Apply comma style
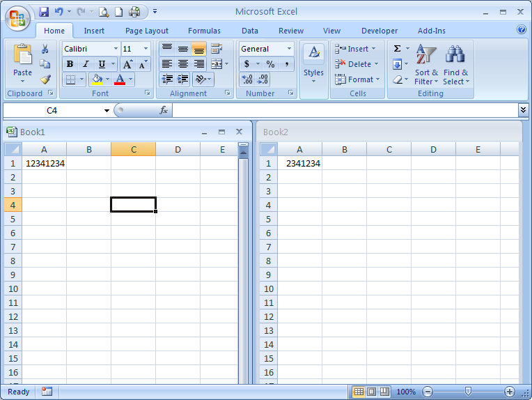532x400 pixels. tap(287, 64)
